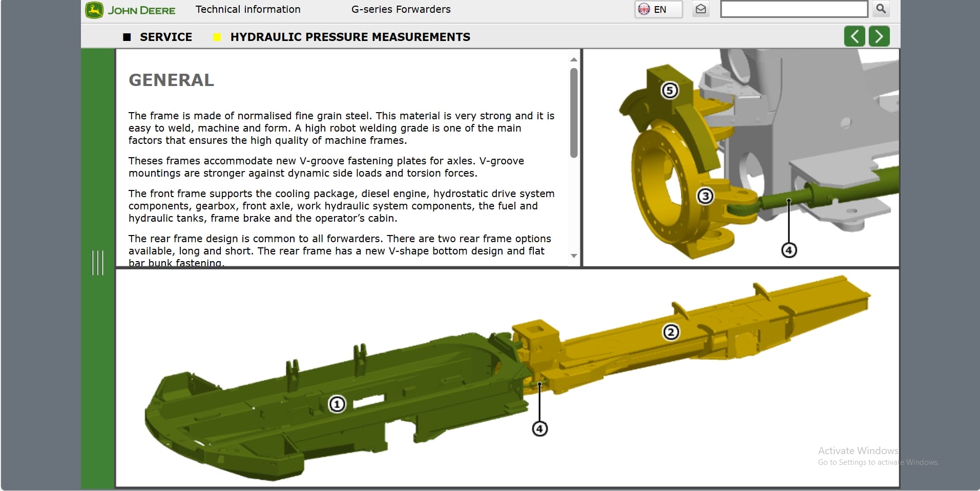The height and width of the screenshot is (491, 980).
Task: Focus the search input field
Action: click(x=794, y=9)
